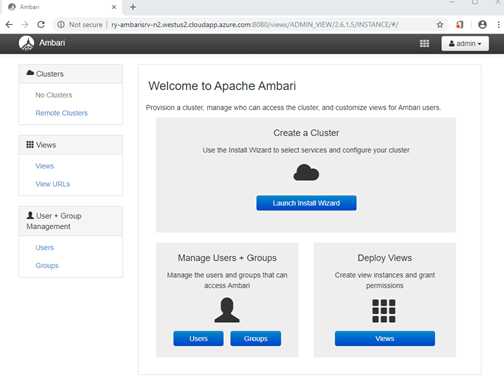Open the admin user dropdown
This screenshot has height=383, width=504.
point(465,44)
